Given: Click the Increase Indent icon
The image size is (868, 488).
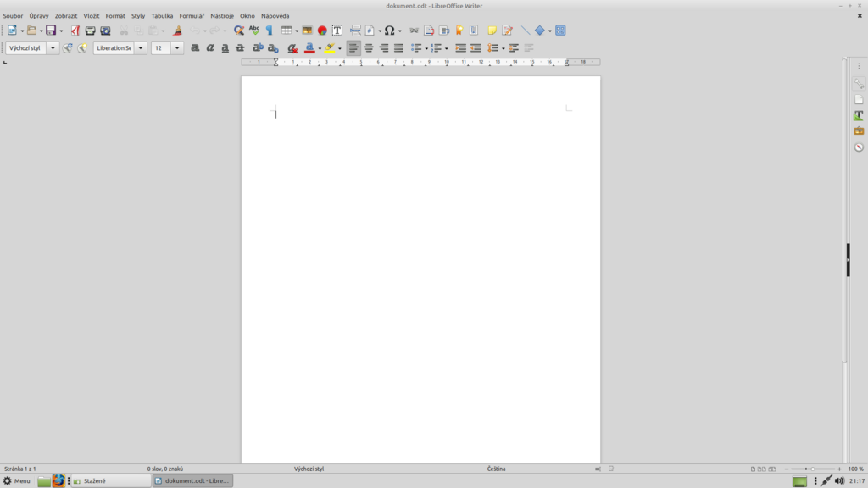Looking at the screenshot, I should (x=460, y=48).
